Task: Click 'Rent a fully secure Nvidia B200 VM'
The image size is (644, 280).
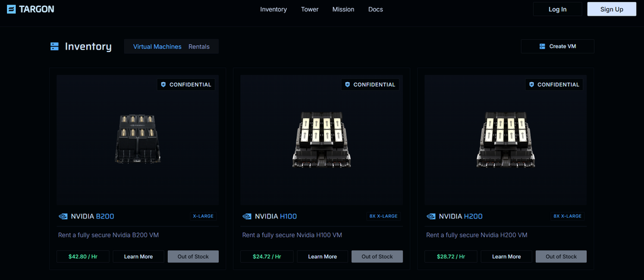Action: 108,235
